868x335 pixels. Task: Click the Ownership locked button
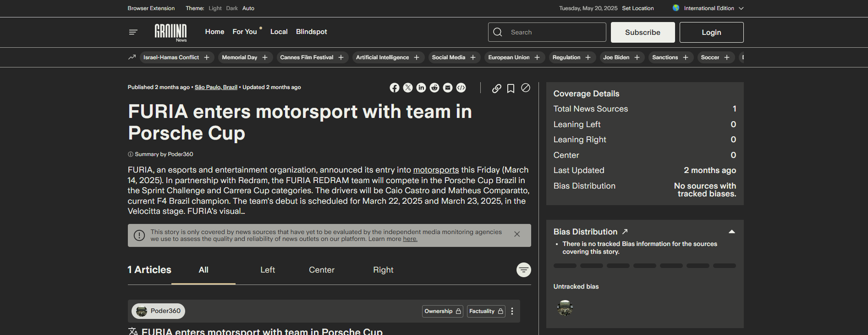click(443, 311)
